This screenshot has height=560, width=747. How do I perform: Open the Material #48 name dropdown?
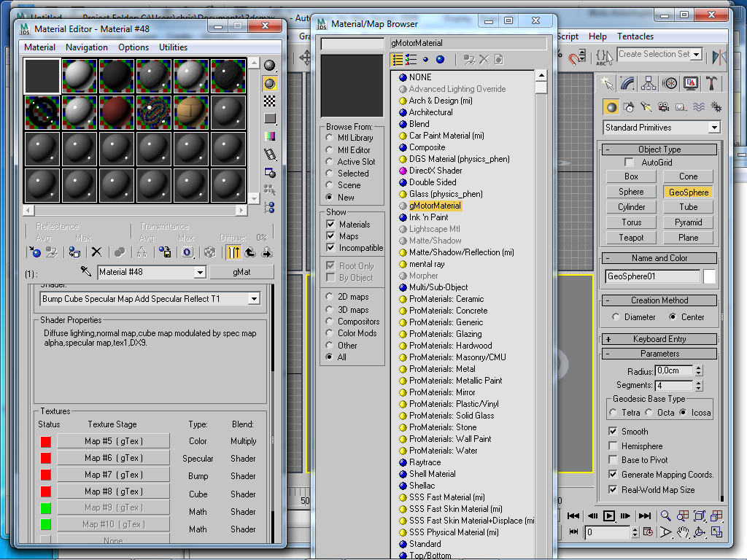200,273
